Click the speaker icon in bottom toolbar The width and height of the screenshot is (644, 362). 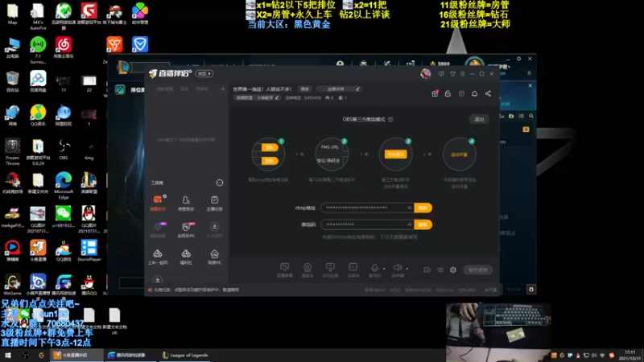397,268
